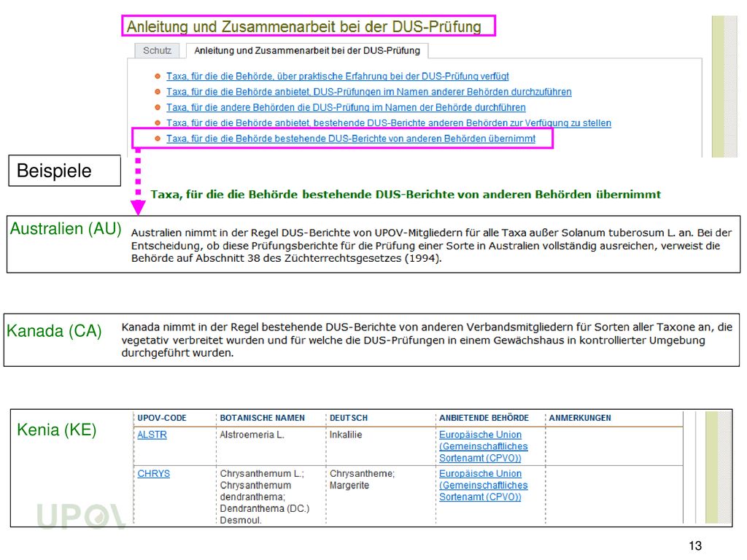This screenshot has width=747, height=560.
Task: Open the ALSTR UPOV code link
Action: pyautogui.click(x=152, y=435)
